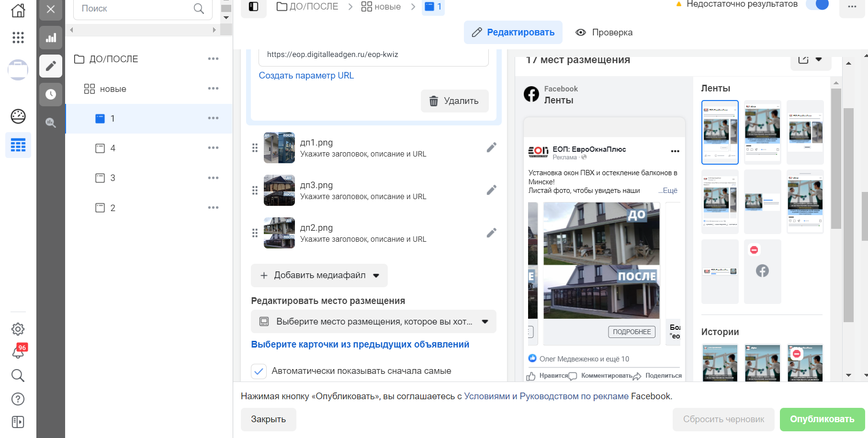The height and width of the screenshot is (438, 868).
Task: Close the editing panel with X
Action: click(51, 9)
